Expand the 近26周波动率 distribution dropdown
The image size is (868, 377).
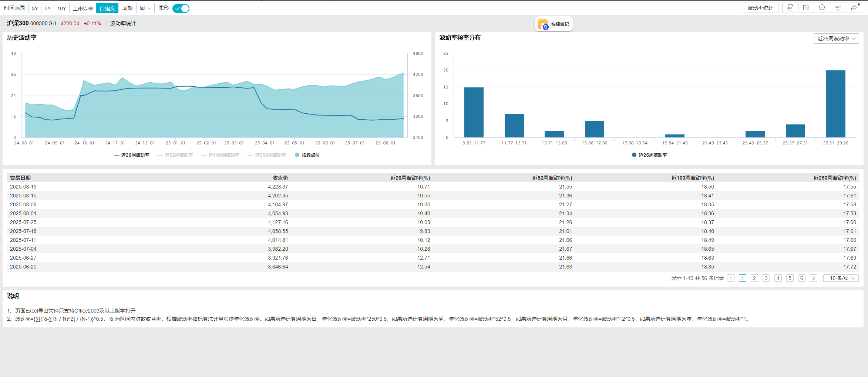(x=836, y=39)
